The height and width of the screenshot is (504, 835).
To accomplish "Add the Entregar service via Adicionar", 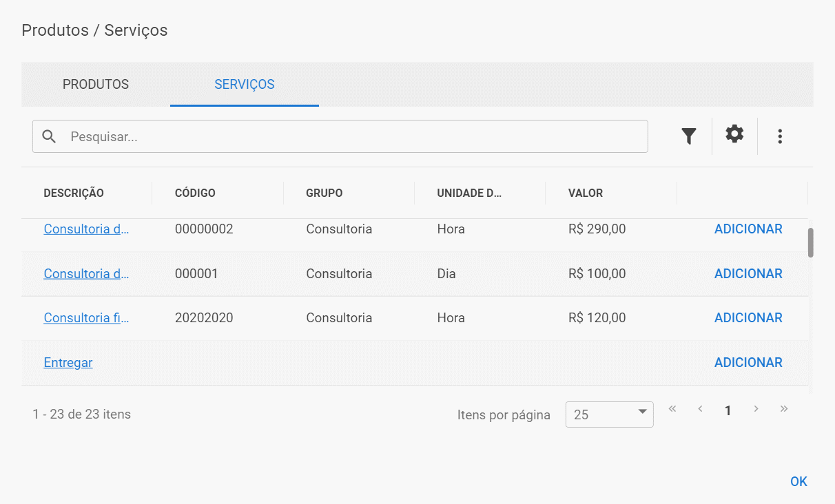I will click(748, 362).
